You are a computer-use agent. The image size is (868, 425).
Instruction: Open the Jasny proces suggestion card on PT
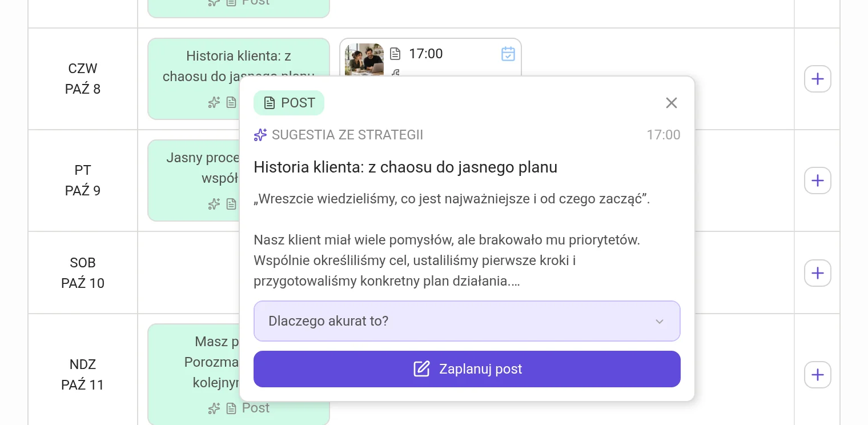coord(194,181)
